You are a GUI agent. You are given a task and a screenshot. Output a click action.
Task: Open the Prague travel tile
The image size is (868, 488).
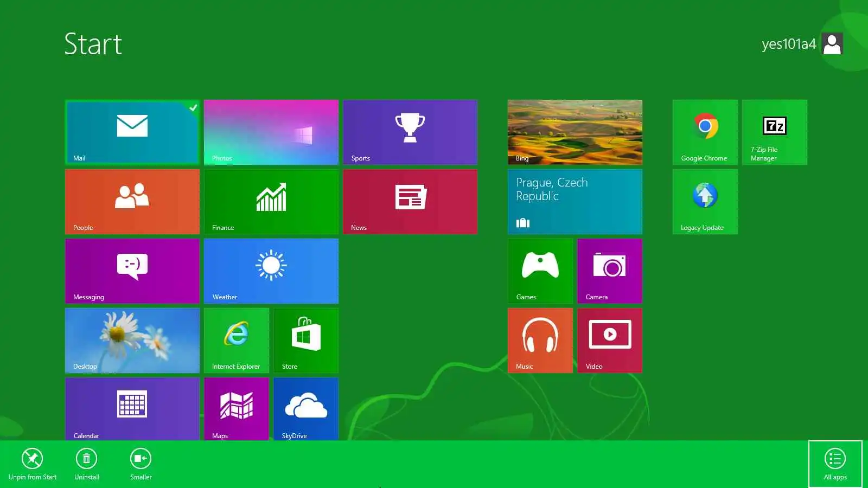[x=575, y=202]
